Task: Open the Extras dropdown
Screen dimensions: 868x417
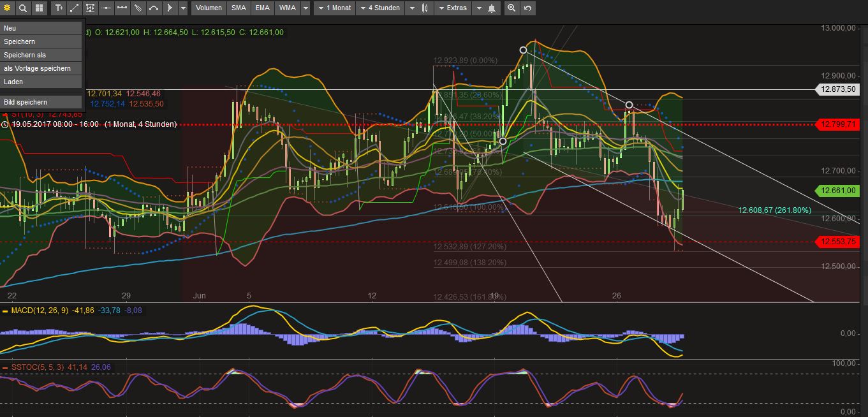Action: [x=452, y=8]
